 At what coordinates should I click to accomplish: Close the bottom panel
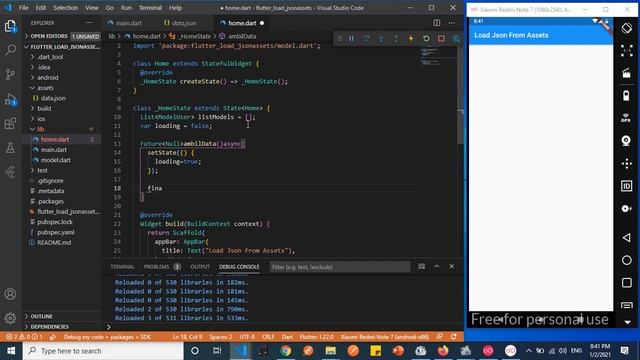click(451, 267)
